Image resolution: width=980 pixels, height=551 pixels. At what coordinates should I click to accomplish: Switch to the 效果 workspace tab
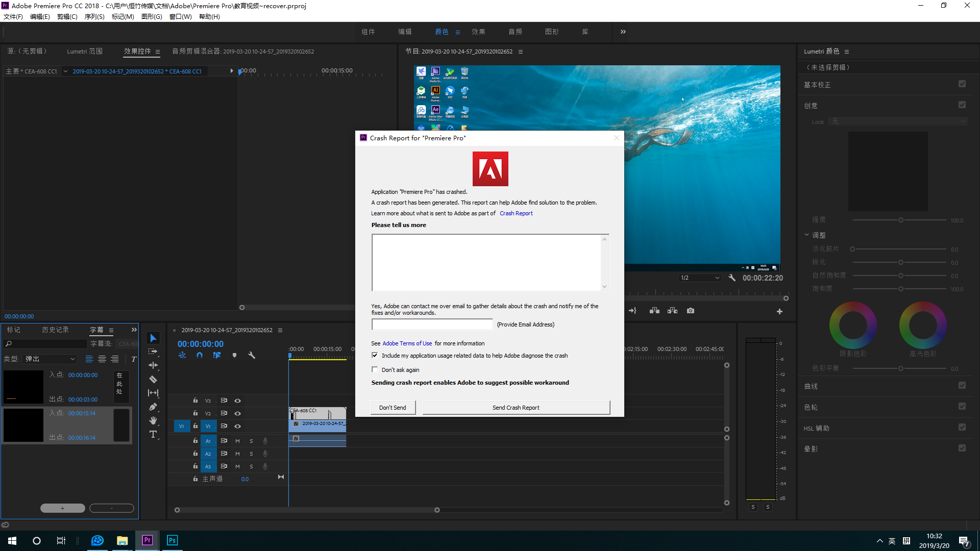478,32
